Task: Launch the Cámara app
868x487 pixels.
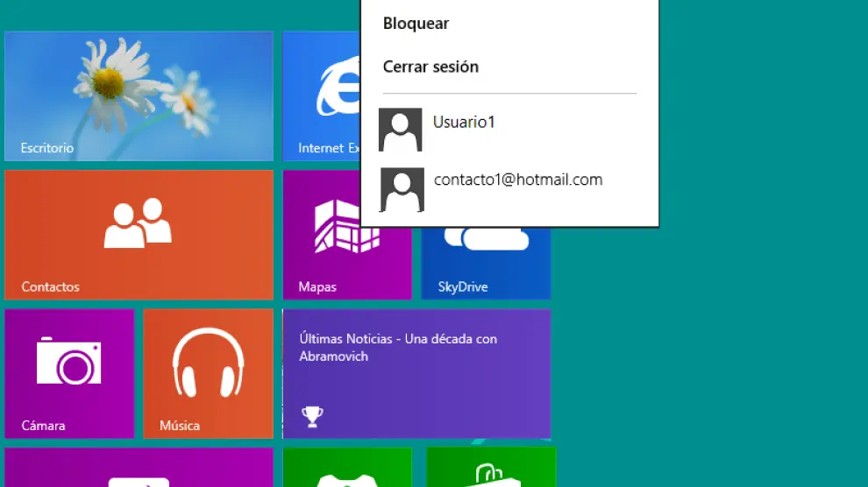Action: pyautogui.click(x=69, y=373)
